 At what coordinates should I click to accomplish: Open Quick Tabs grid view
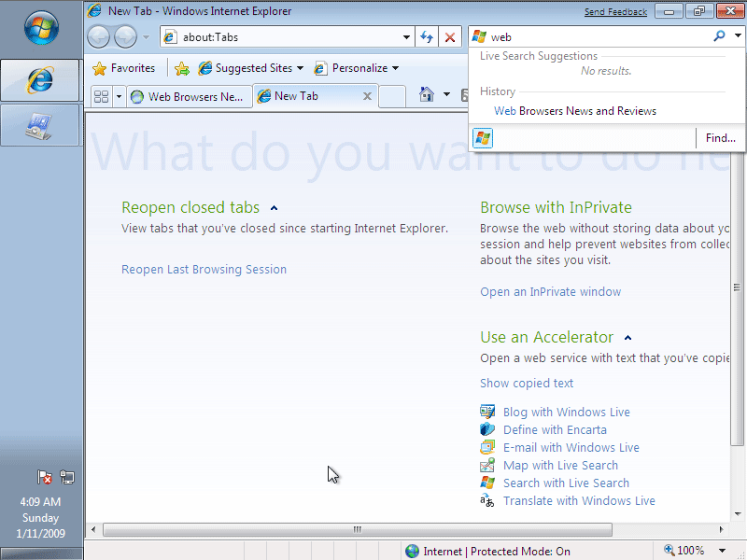[x=102, y=96]
